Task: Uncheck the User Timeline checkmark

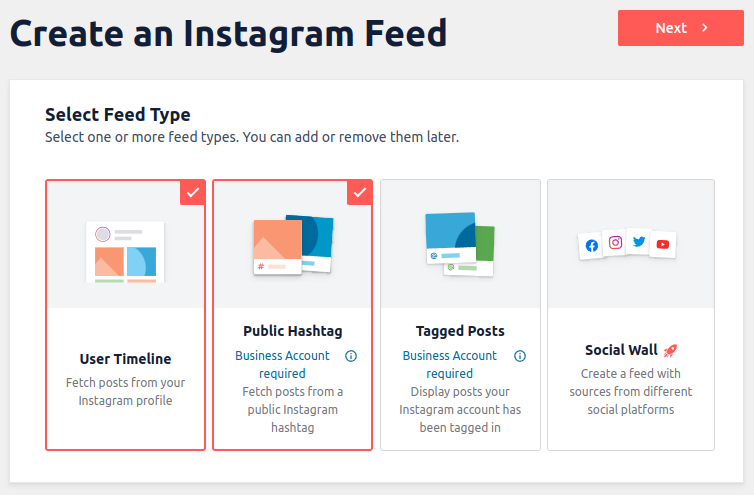Action: pos(193,192)
